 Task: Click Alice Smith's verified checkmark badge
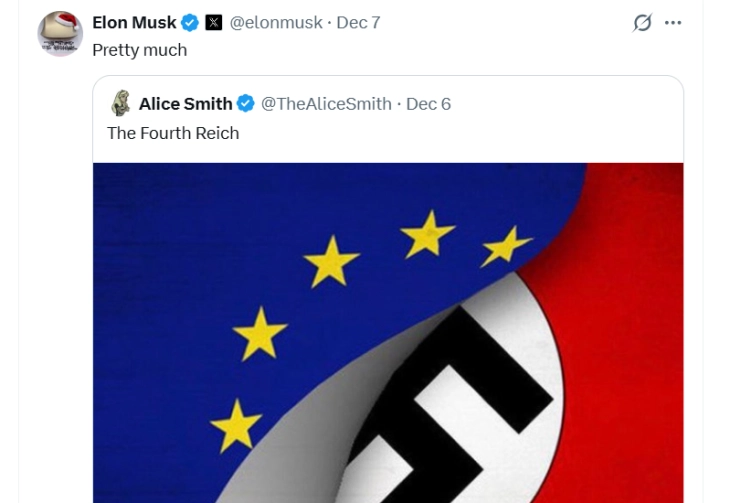pyautogui.click(x=246, y=104)
